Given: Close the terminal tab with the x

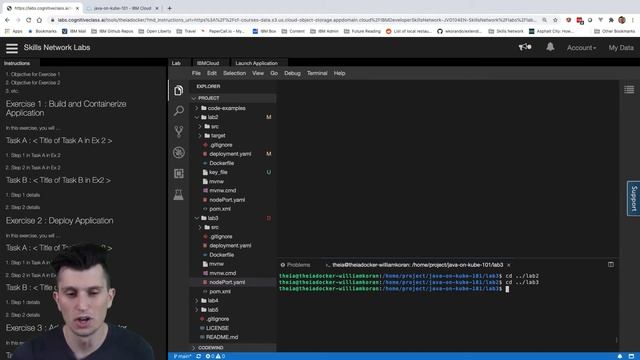Looking at the screenshot, I should (x=509, y=265).
